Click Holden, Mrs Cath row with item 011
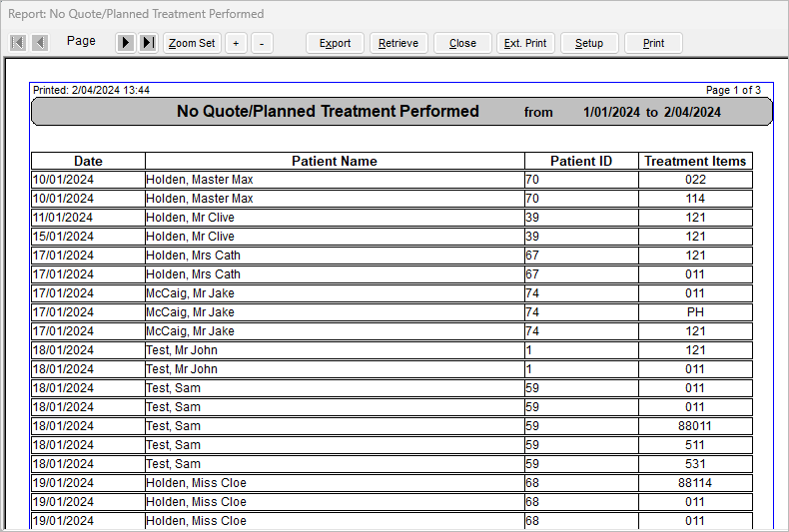Screen dimensions: 789x532 coord(392,274)
